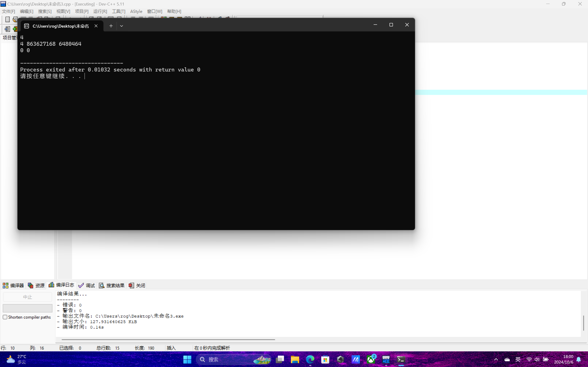Click the new source file toolbar icon
Image resolution: width=588 pixels, height=367 pixels.
coord(7,19)
